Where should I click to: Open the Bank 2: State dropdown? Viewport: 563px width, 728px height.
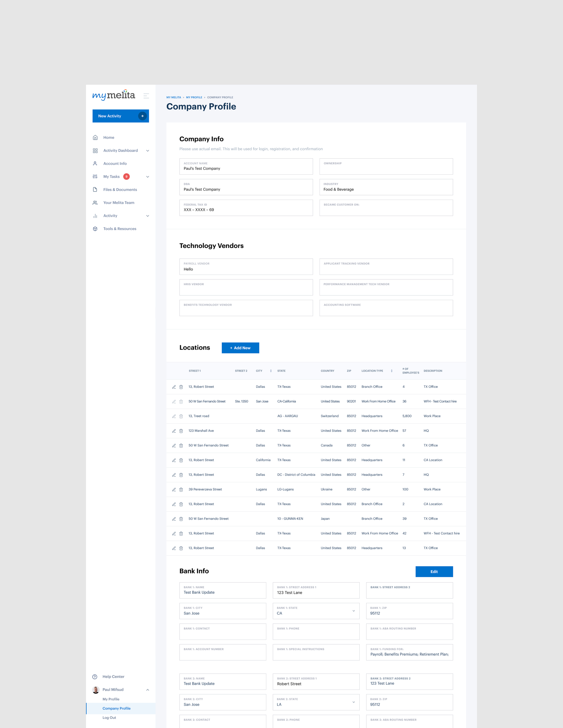(354, 702)
